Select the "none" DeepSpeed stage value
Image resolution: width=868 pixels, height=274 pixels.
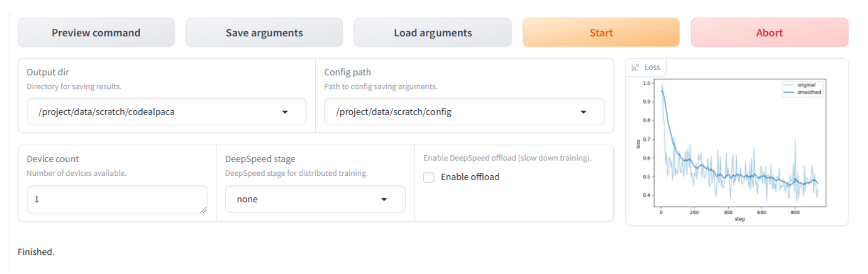(x=247, y=200)
